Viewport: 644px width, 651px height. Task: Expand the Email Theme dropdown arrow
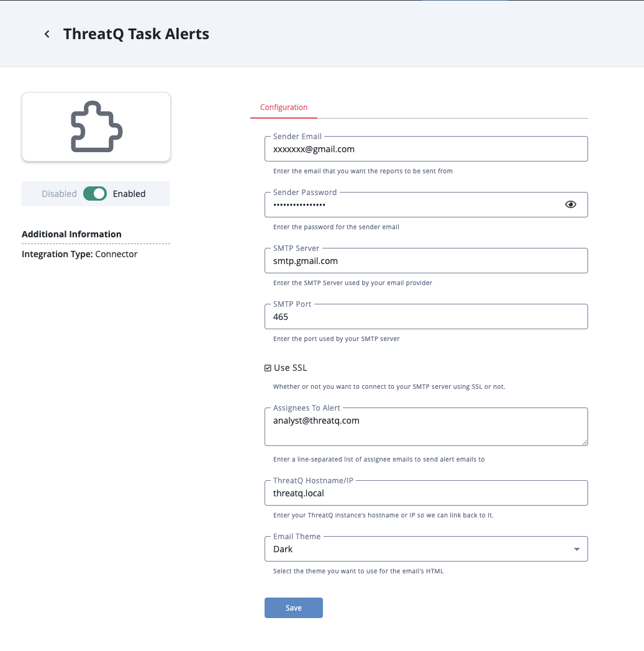[576, 549]
